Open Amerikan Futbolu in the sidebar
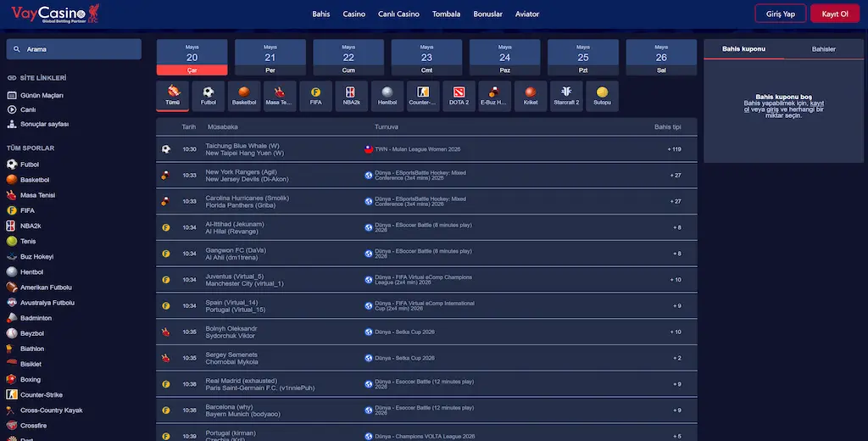 tap(46, 287)
